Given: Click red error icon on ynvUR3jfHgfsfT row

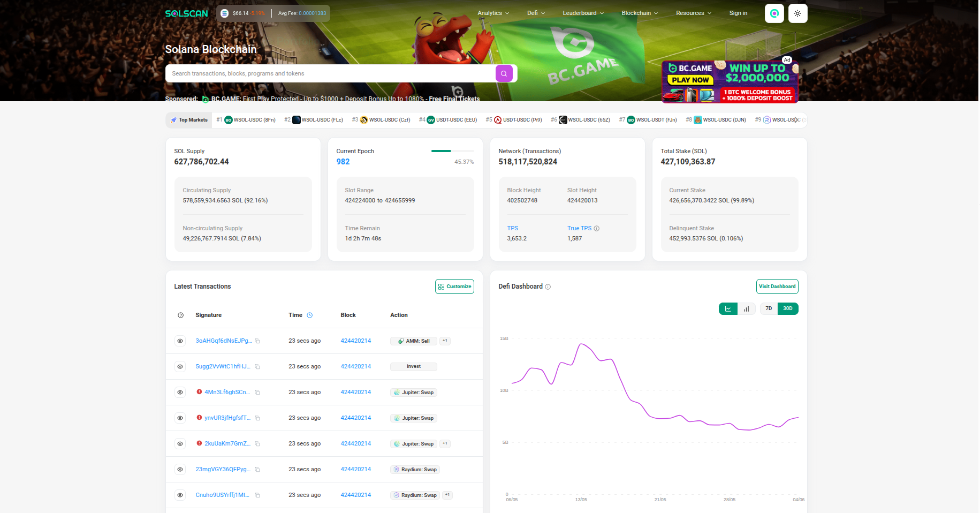Looking at the screenshot, I should [x=199, y=418].
